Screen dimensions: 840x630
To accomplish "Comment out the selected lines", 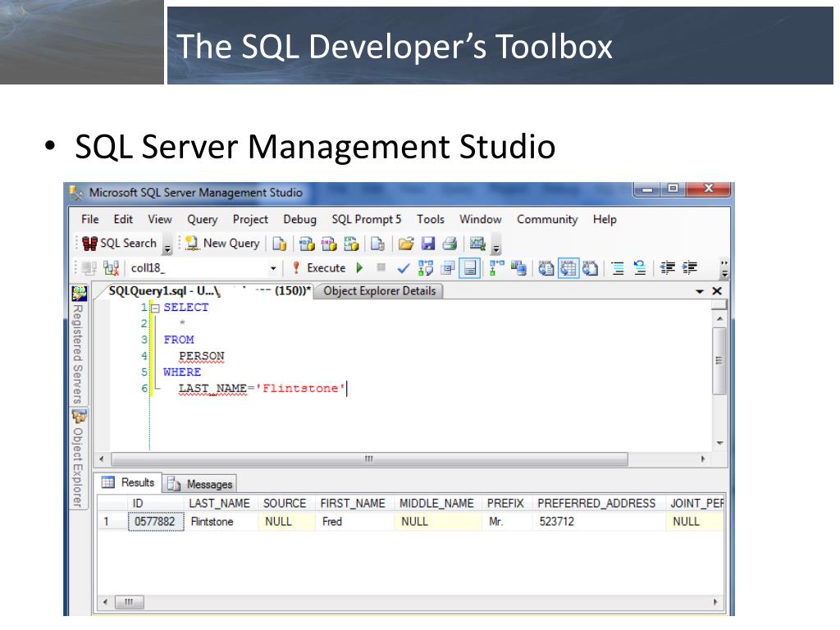I will (618, 268).
